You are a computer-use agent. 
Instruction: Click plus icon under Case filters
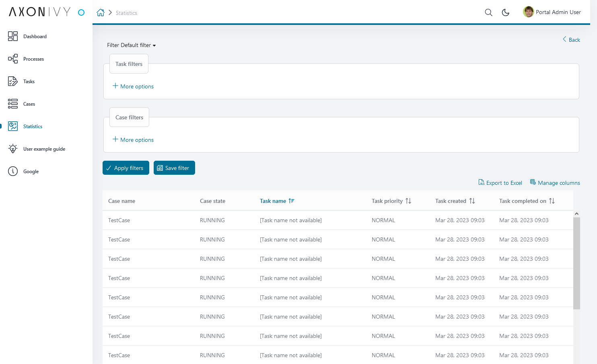tap(115, 139)
